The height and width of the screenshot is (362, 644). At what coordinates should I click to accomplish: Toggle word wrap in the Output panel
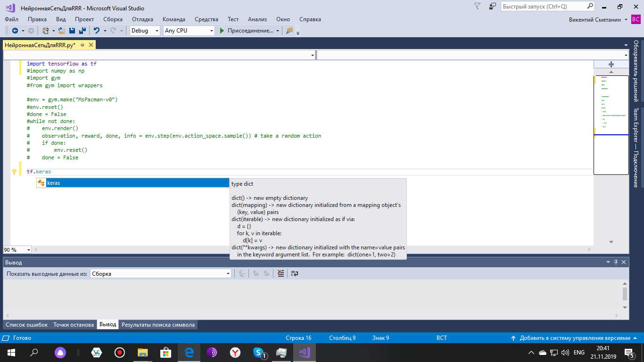pyautogui.click(x=295, y=273)
